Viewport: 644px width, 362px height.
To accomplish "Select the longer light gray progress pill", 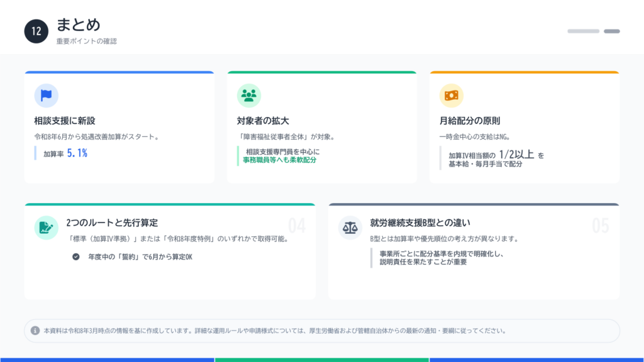I will [x=583, y=31].
